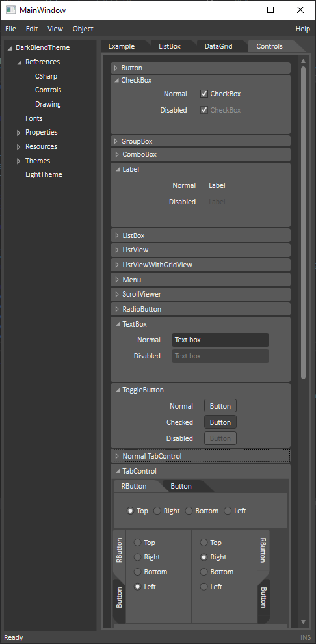This screenshot has height=644, width=316.
Task: Collapse the DarkBlendTheme tree node arrow
Action: (10, 49)
